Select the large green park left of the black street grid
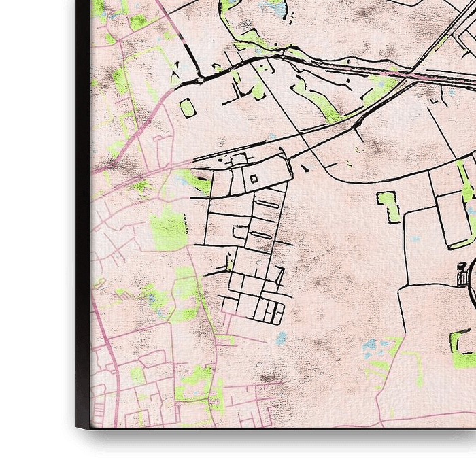 point(168,228)
